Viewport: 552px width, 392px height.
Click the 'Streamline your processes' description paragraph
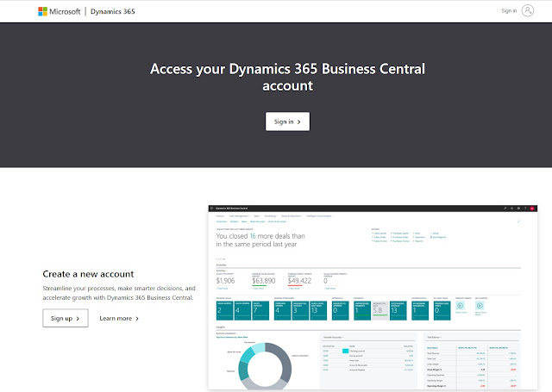tap(119, 293)
